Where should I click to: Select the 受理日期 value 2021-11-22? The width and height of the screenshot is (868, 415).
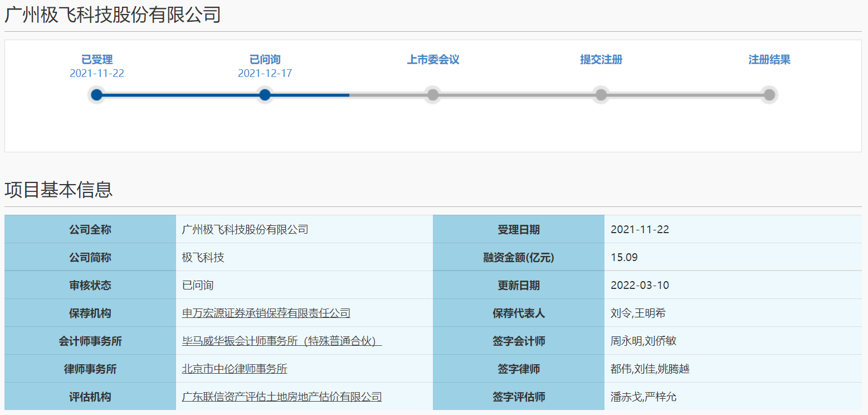(640, 229)
